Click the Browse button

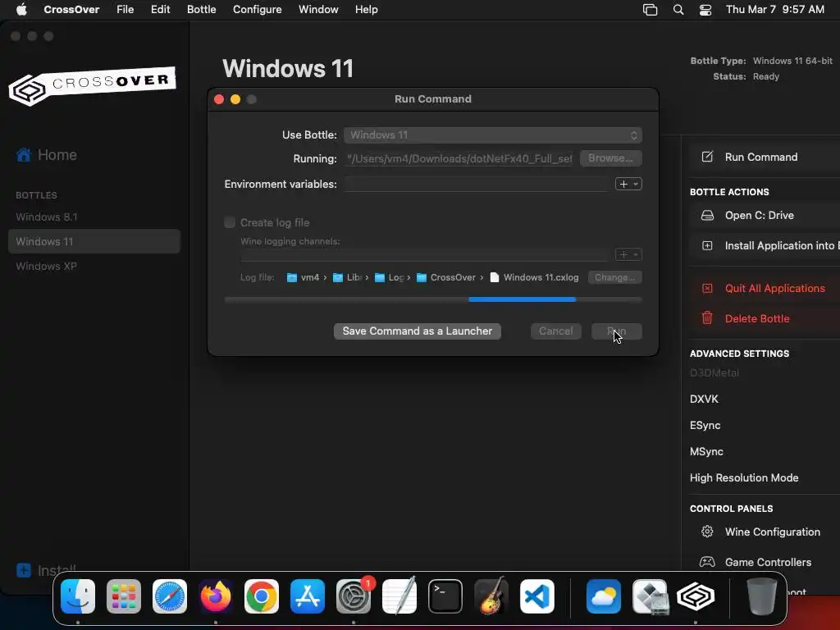click(x=610, y=158)
